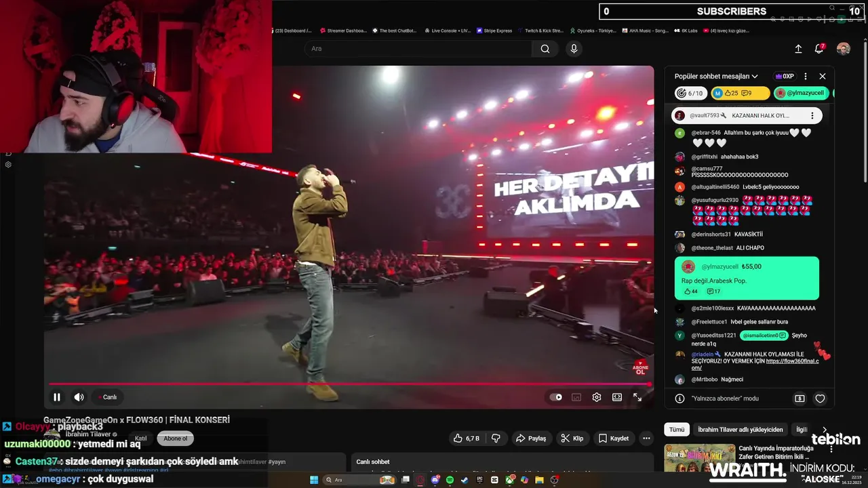Open pinned message three-dot menu
The height and width of the screenshot is (488, 868).
click(x=812, y=116)
